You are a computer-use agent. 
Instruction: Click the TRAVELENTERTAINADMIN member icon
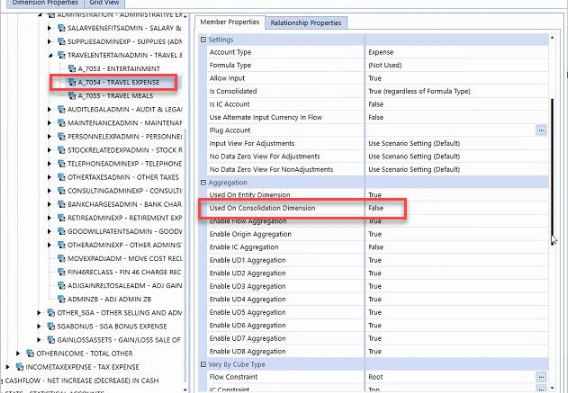click(62, 55)
